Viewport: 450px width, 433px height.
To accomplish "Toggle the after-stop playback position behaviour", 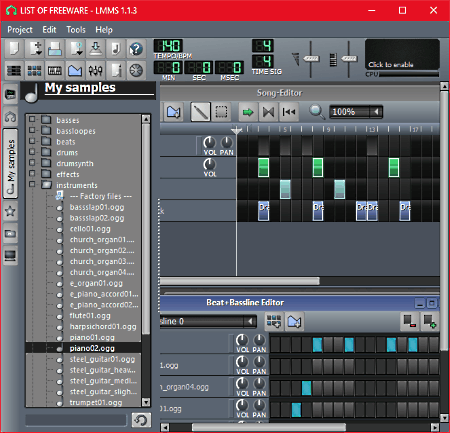I will tap(289, 112).
